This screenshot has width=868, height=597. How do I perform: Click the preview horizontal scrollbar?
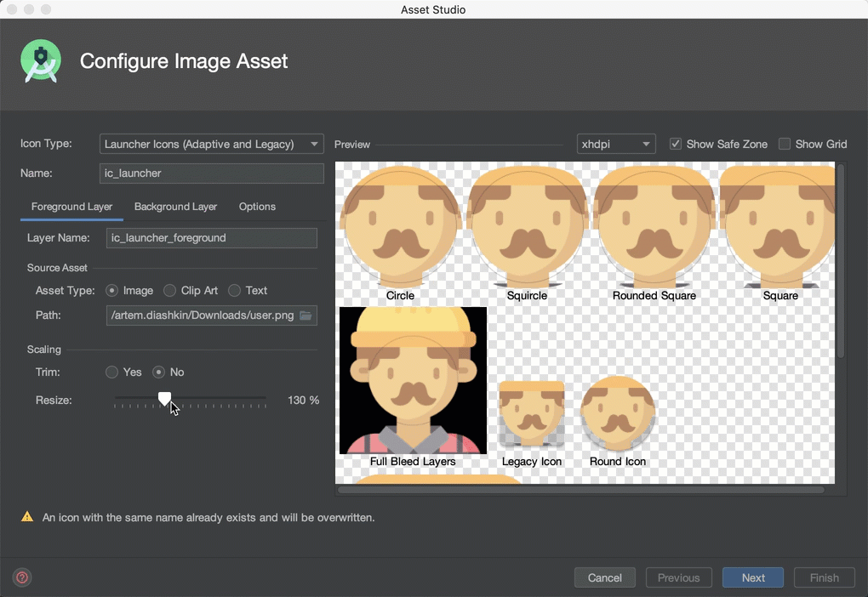click(x=581, y=490)
